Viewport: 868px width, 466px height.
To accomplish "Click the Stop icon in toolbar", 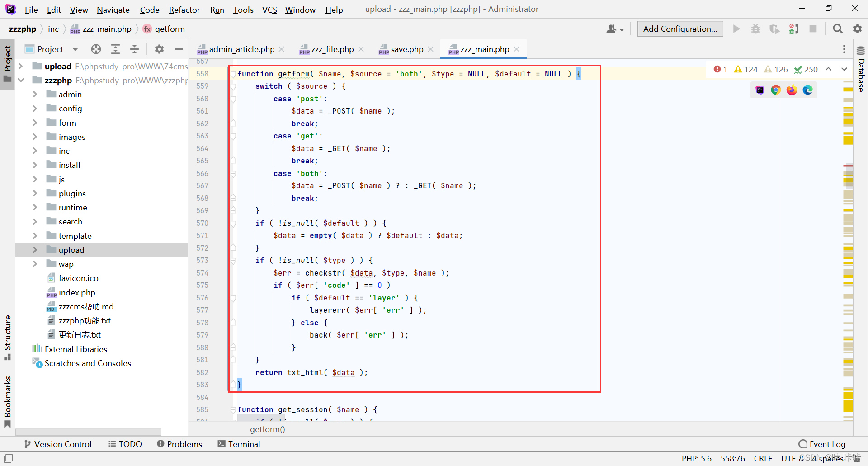I will (x=813, y=29).
